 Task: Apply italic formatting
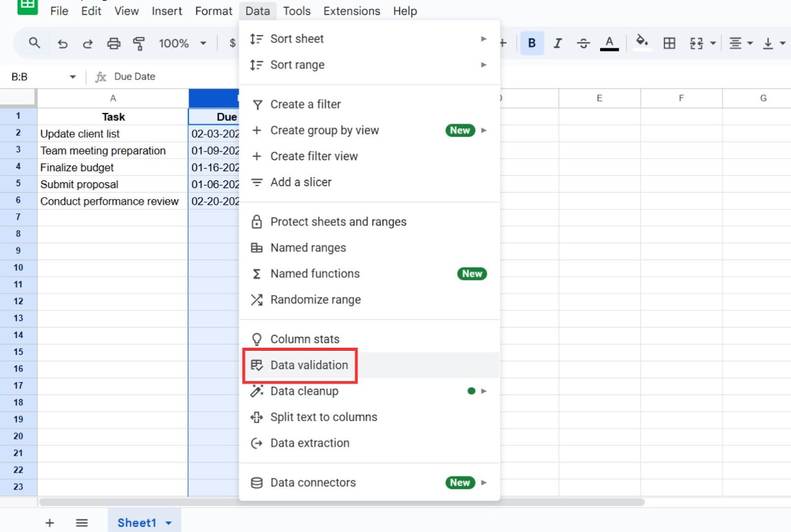click(x=557, y=43)
